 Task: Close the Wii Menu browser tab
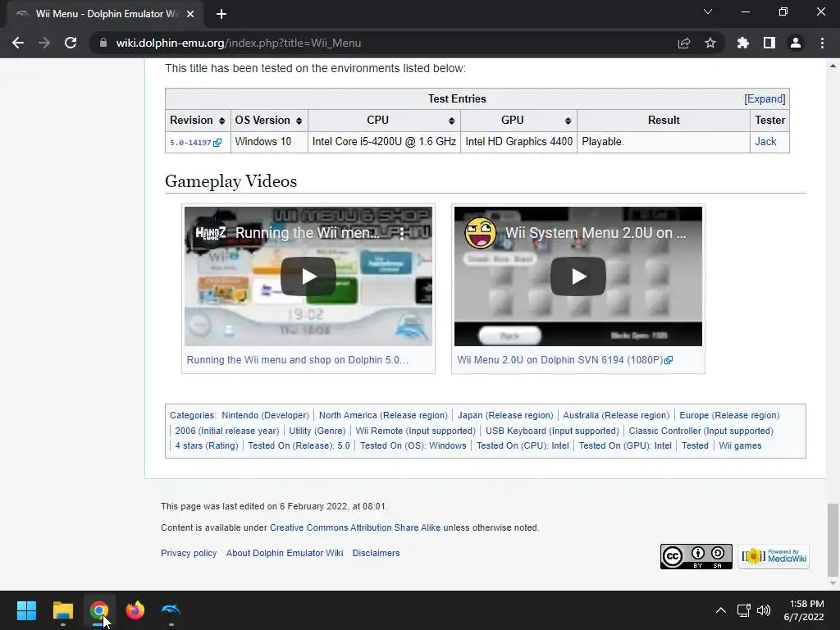(189, 14)
